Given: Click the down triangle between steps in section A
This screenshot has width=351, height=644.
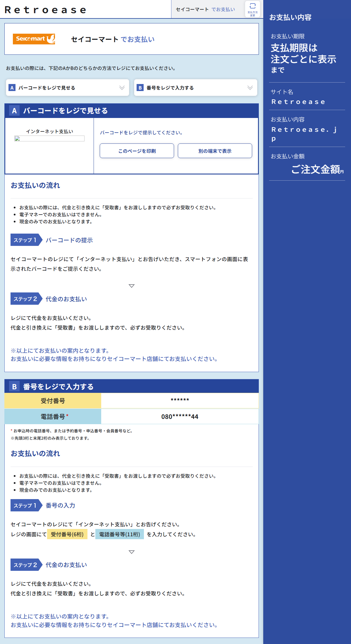Looking at the screenshot, I should coord(132,286).
